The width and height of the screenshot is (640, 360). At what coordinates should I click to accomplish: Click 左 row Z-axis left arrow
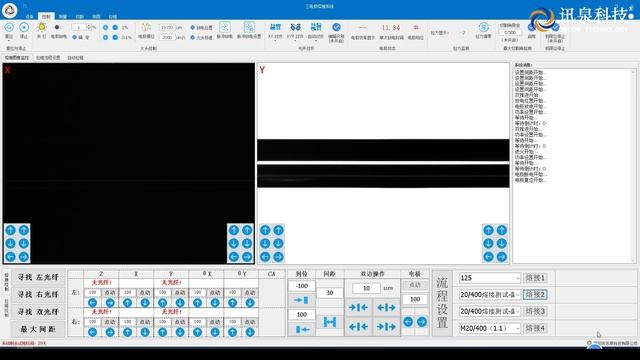click(x=93, y=303)
